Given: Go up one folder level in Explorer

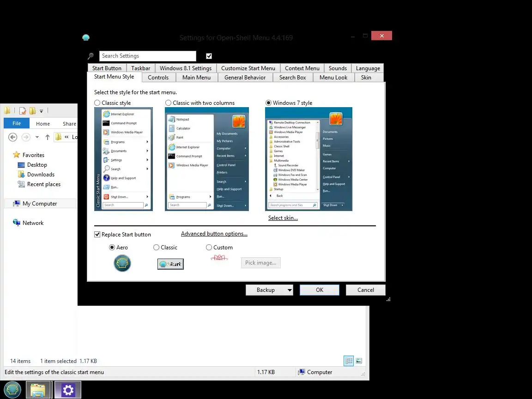Looking at the screenshot, I should point(48,137).
